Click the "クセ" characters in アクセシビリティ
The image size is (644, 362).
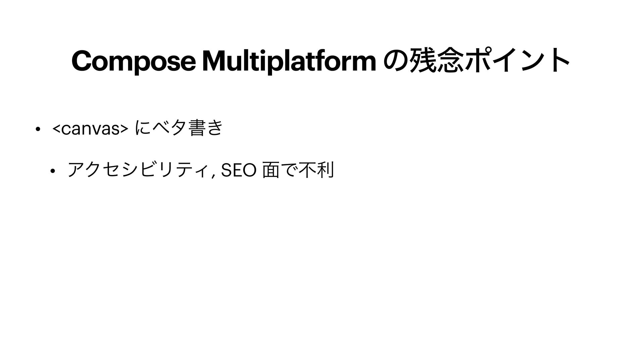coord(100,171)
